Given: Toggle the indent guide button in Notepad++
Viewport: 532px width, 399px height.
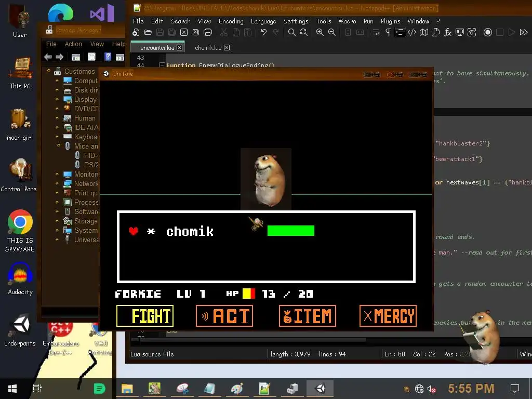Looking at the screenshot, I should pyautogui.click(x=400, y=32).
